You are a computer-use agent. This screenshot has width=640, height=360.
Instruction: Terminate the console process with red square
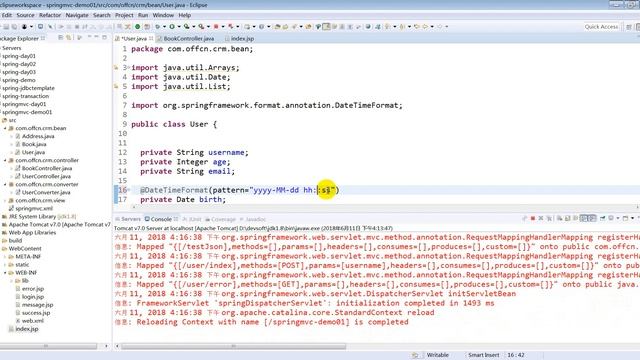[533, 219]
